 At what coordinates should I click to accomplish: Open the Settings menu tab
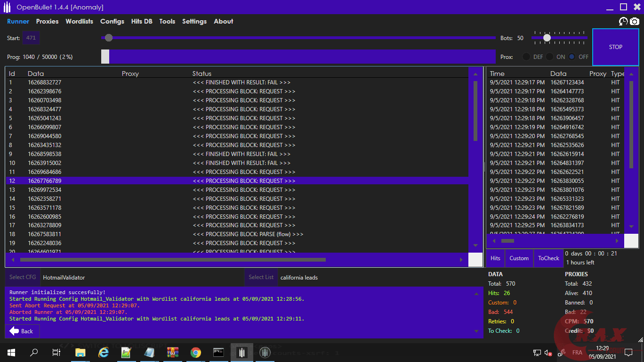[x=194, y=21]
